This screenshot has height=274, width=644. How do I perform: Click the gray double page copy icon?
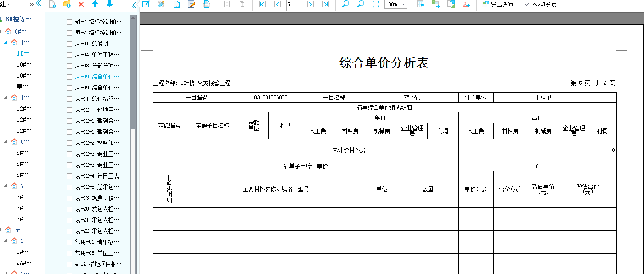point(242,5)
